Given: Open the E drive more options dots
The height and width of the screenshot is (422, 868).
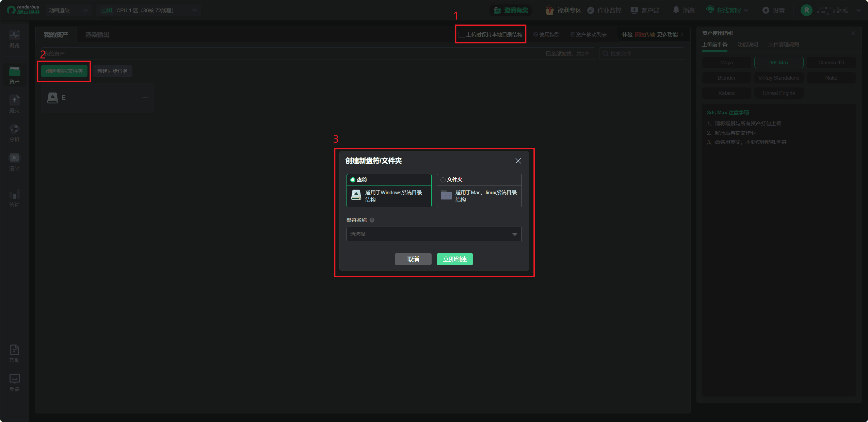Looking at the screenshot, I should (145, 98).
